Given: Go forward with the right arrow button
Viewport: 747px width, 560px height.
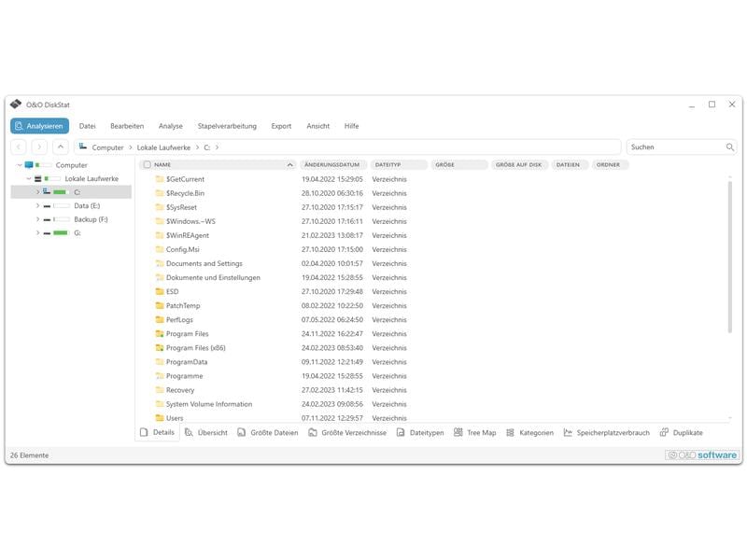Looking at the screenshot, I should pos(39,147).
